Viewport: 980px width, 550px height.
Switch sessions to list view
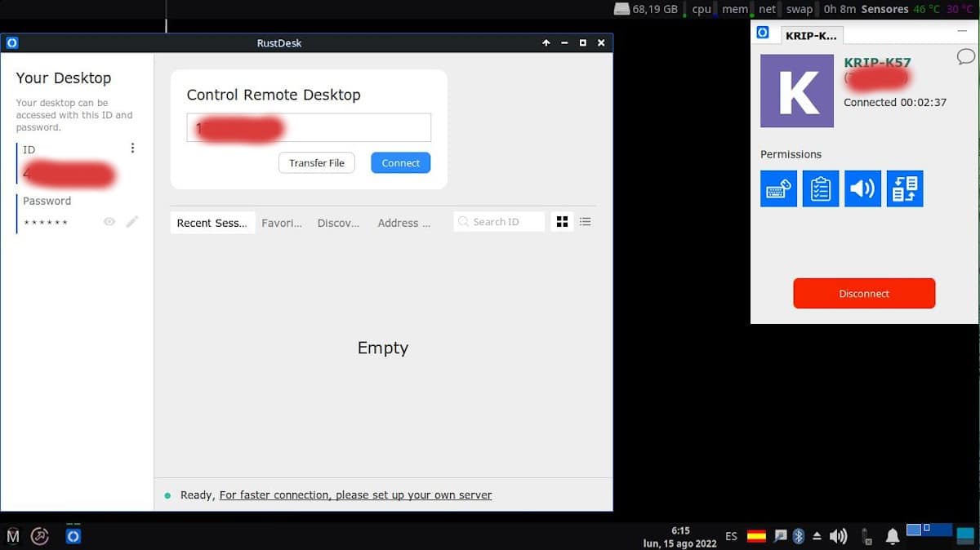[x=586, y=222]
